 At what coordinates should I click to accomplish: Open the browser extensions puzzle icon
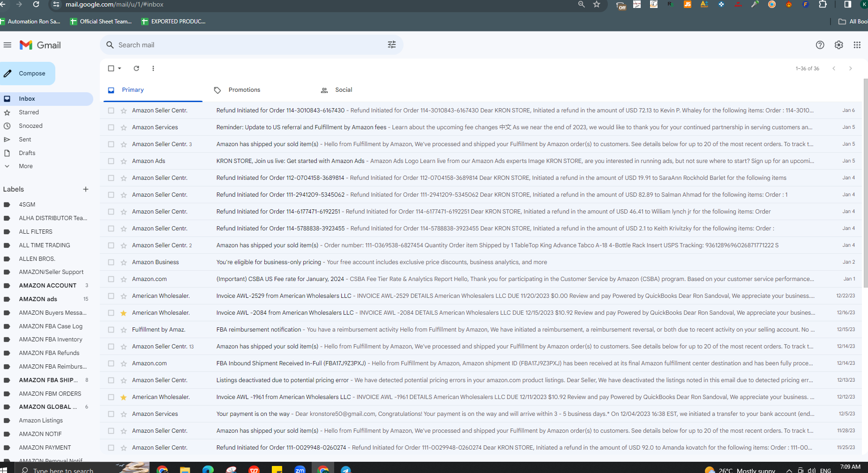[823, 4]
